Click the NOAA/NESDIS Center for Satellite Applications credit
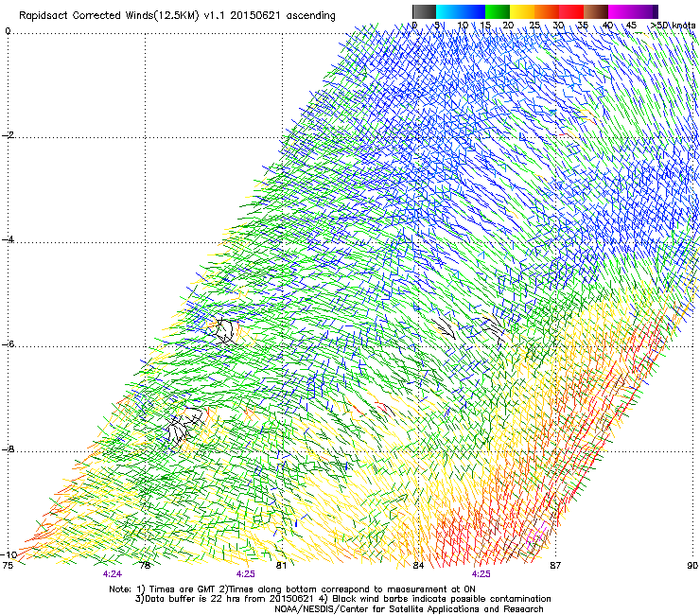700x615 pixels. coord(409,609)
